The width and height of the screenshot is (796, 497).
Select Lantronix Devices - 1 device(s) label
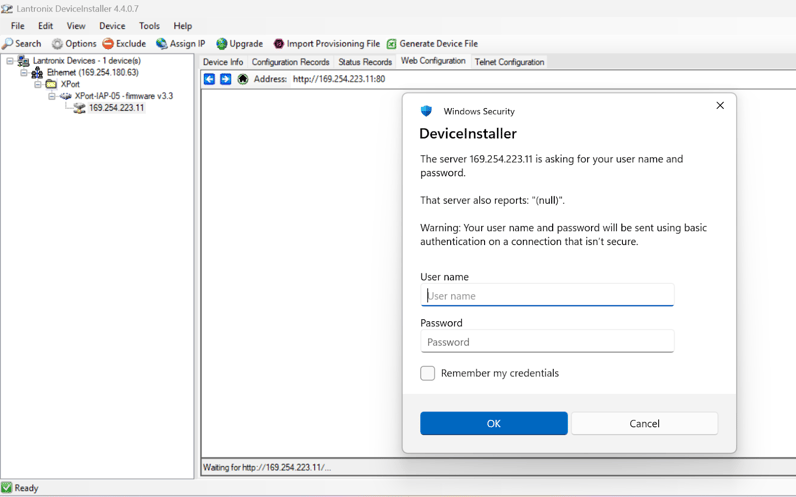pyautogui.click(x=87, y=61)
